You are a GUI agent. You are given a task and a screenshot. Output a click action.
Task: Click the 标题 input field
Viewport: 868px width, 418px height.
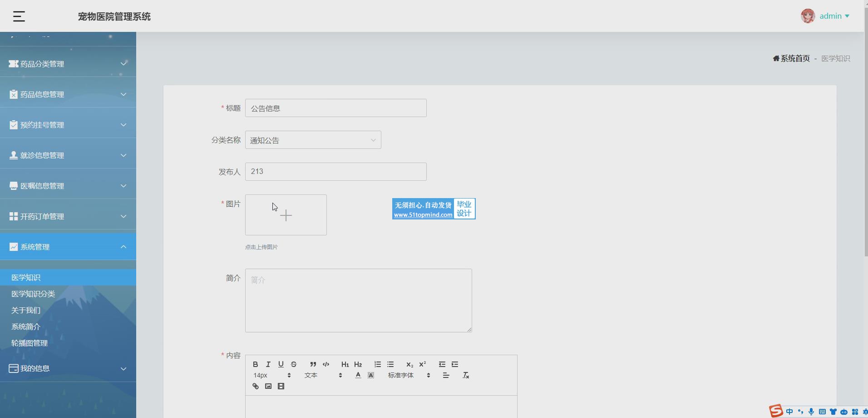tap(336, 108)
